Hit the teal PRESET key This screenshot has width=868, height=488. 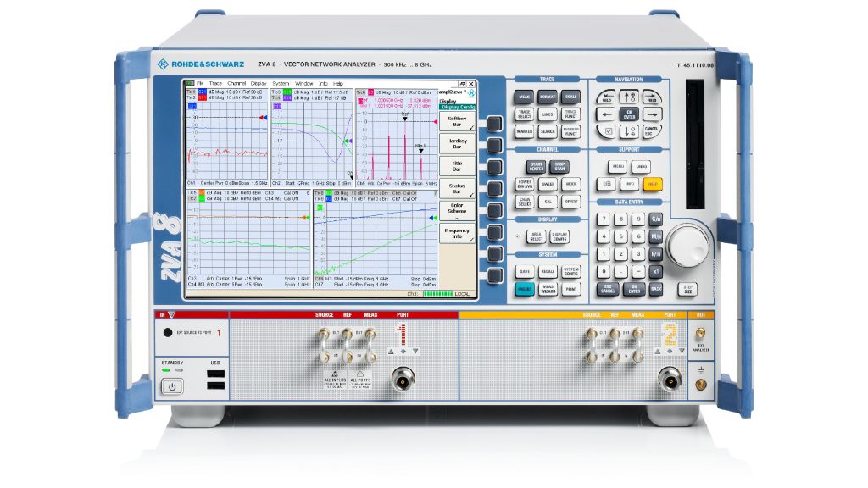(524, 290)
